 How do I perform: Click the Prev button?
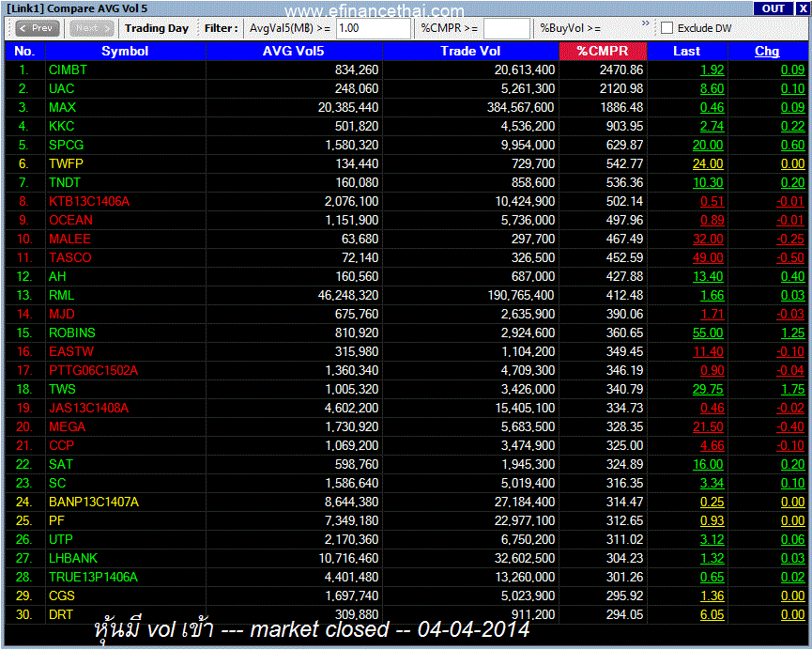pos(38,28)
